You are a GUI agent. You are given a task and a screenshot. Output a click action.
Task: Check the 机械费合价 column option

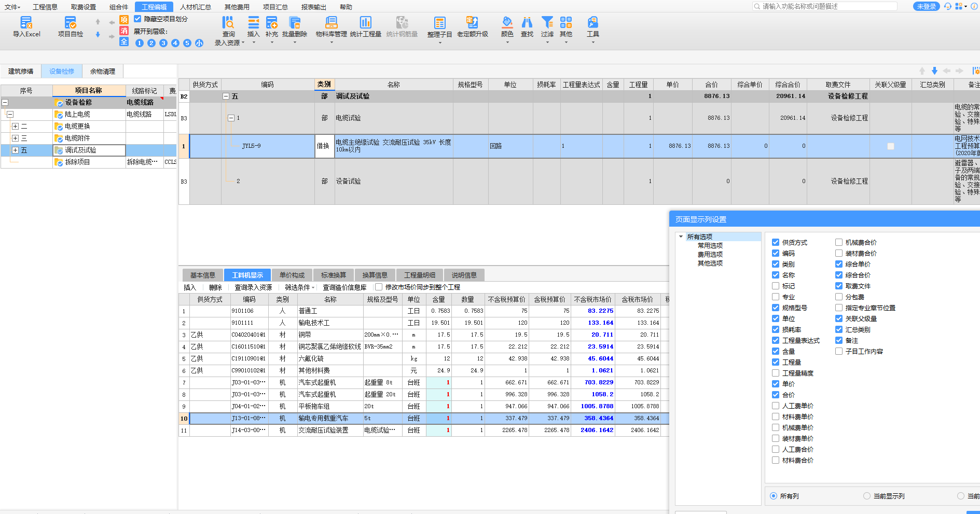click(x=839, y=242)
